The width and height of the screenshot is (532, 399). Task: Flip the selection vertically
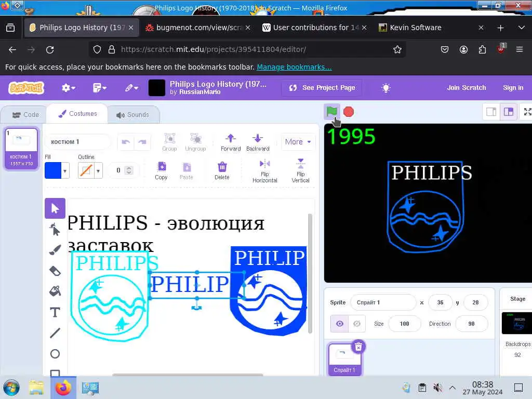(300, 171)
